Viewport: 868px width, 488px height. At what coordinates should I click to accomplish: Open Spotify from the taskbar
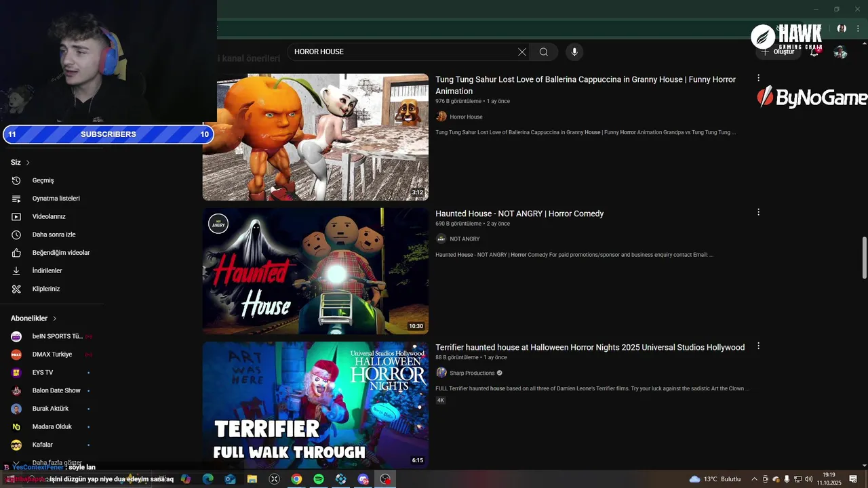319,479
